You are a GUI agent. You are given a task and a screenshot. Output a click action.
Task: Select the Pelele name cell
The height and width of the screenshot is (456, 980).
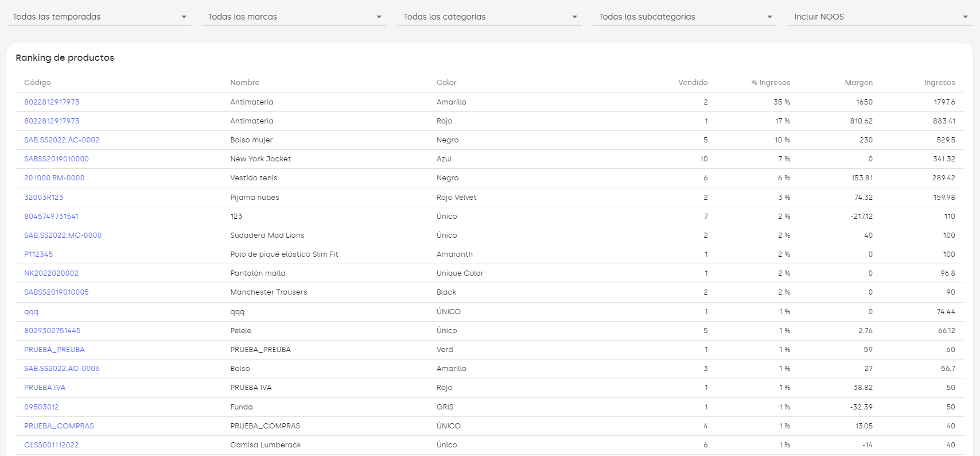pos(241,330)
